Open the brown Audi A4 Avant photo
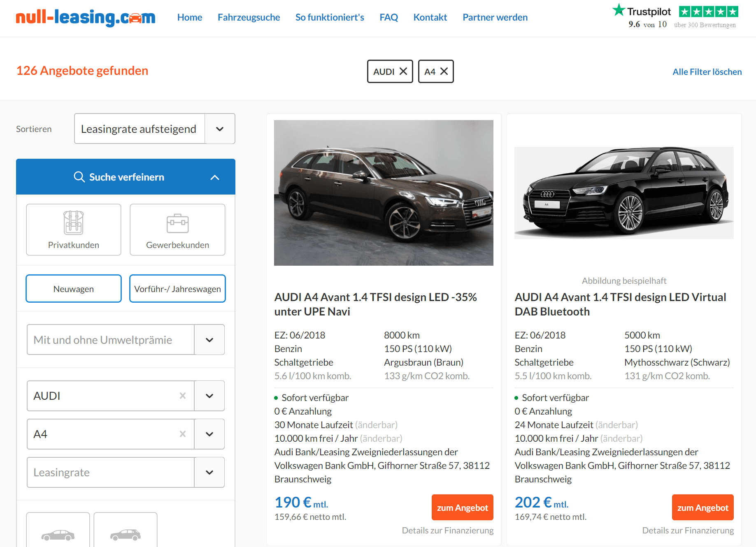 pos(384,193)
